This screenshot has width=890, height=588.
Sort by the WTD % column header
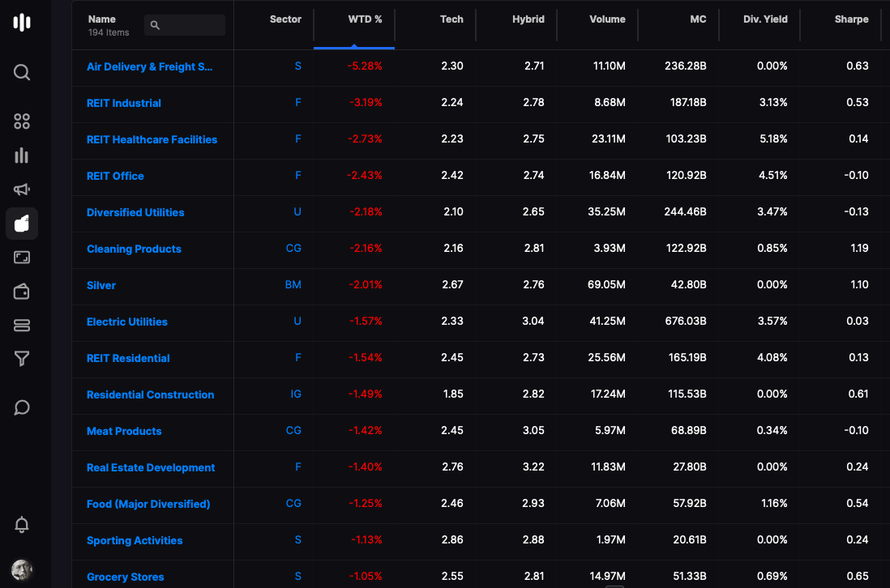365,19
